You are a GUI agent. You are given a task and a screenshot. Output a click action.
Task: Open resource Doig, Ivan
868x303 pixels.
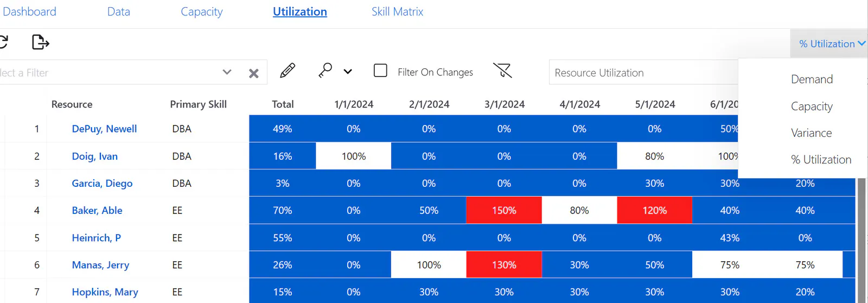coord(94,156)
